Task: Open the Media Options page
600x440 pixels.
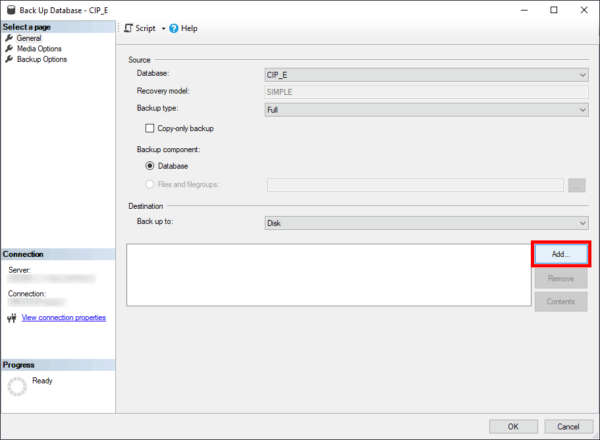Action: 39,49
